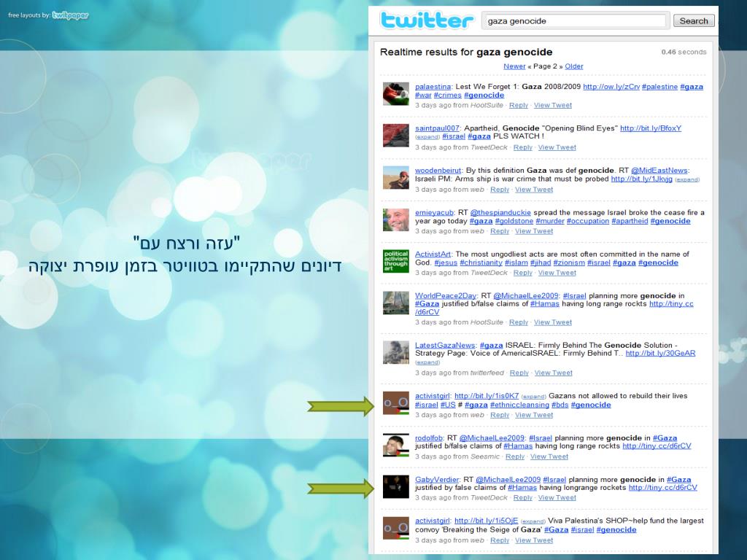
Task: Open LatestGazaNews avatar thumbnail
Action: pyautogui.click(x=396, y=352)
